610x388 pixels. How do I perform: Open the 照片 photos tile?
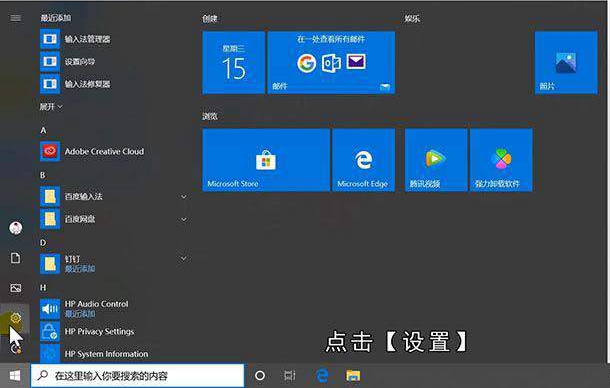(x=566, y=63)
